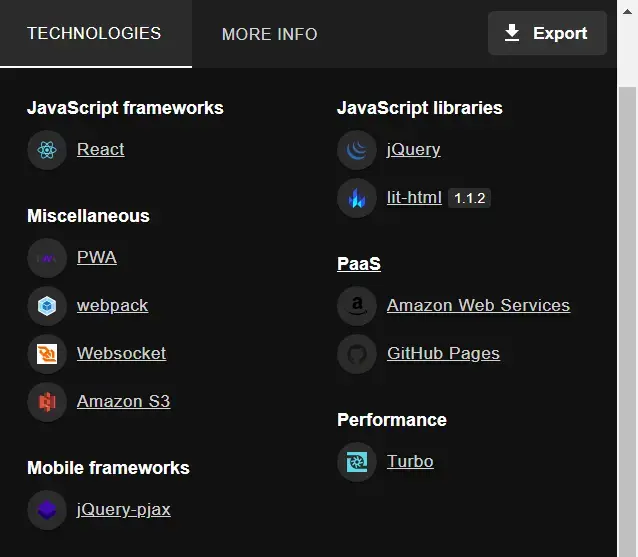638x557 pixels.
Task: Click the Mobile frameworks heading
Action: (x=108, y=468)
